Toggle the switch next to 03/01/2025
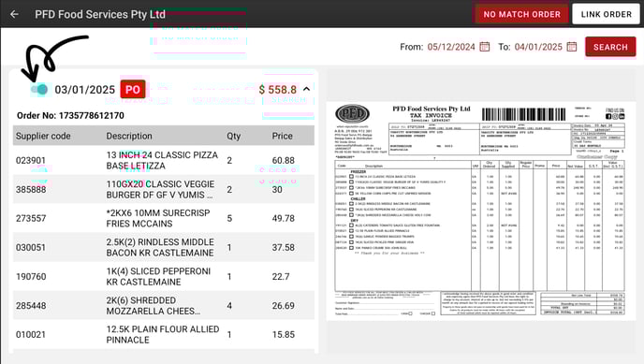644x364 pixels. coord(40,90)
